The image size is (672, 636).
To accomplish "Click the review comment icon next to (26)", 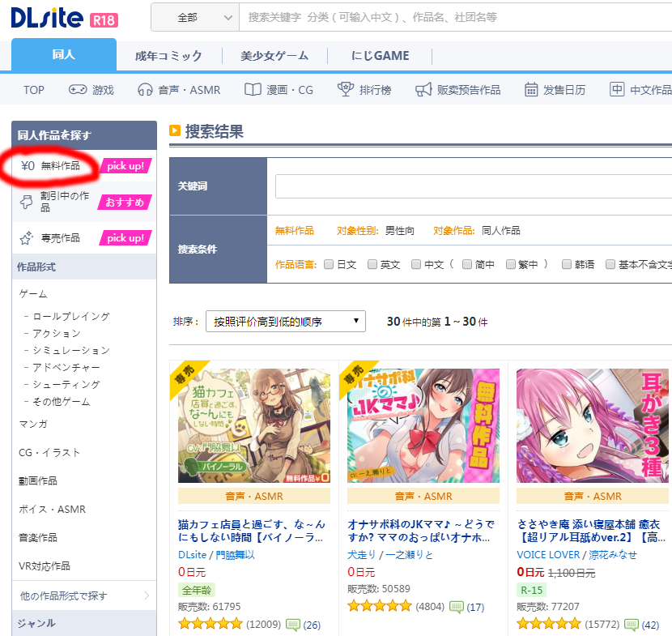I will tap(293, 625).
